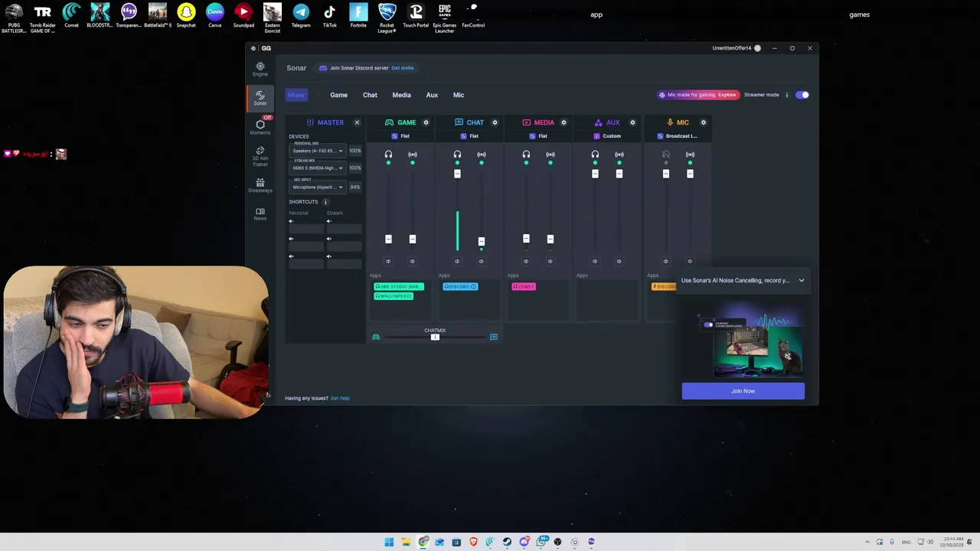Click Get invite Discord link
This screenshot has height=551, width=980.
click(x=403, y=68)
